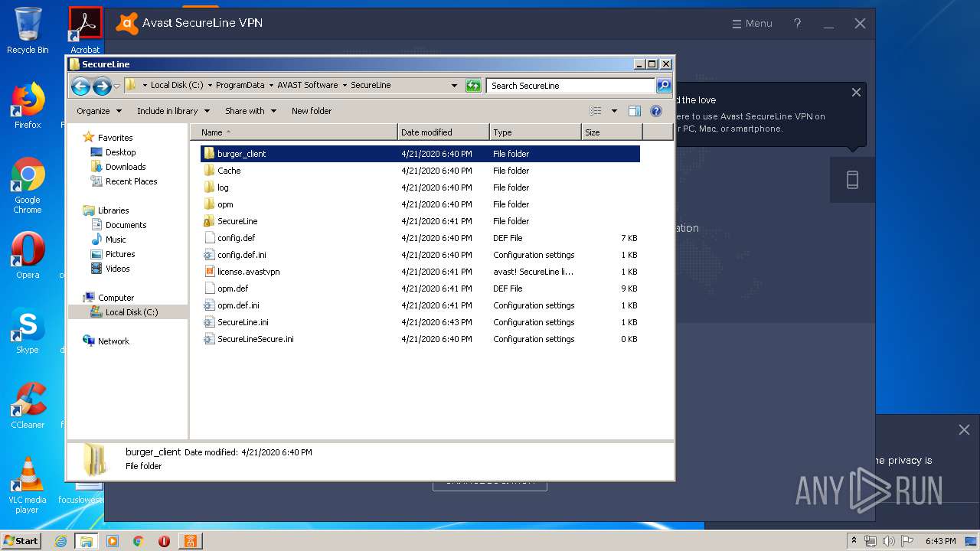Click the search magnifier icon in Explorer
Image resolution: width=980 pixels, height=551 pixels.
pos(664,86)
